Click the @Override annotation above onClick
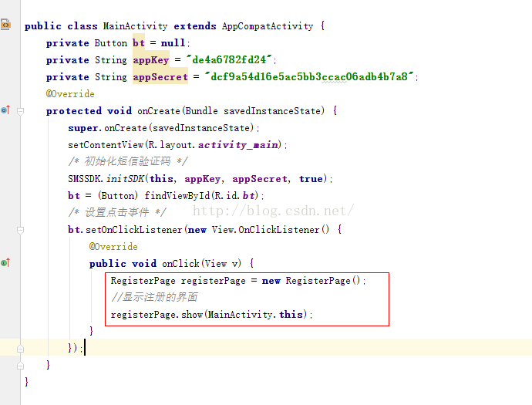 113,247
